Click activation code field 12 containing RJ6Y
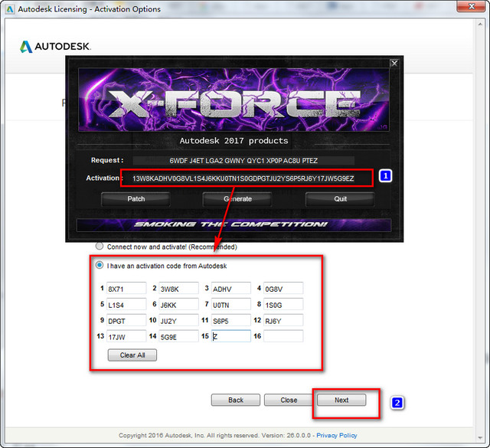Screen dimensions: 490x448 pyautogui.click(x=283, y=320)
